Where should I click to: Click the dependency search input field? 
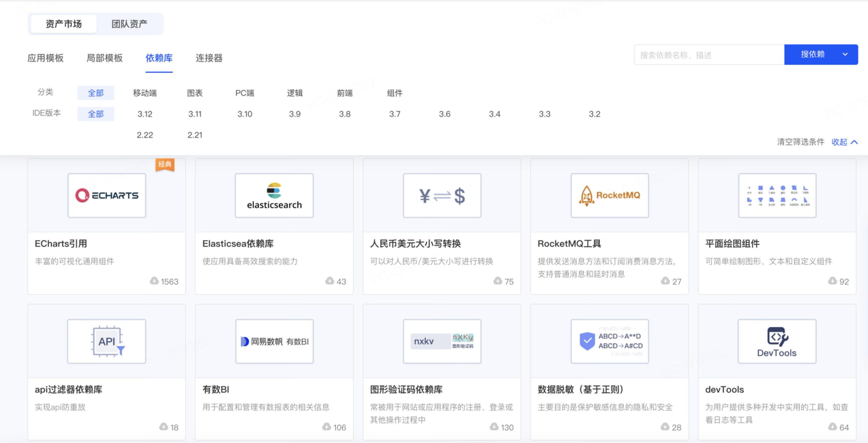pyautogui.click(x=709, y=55)
